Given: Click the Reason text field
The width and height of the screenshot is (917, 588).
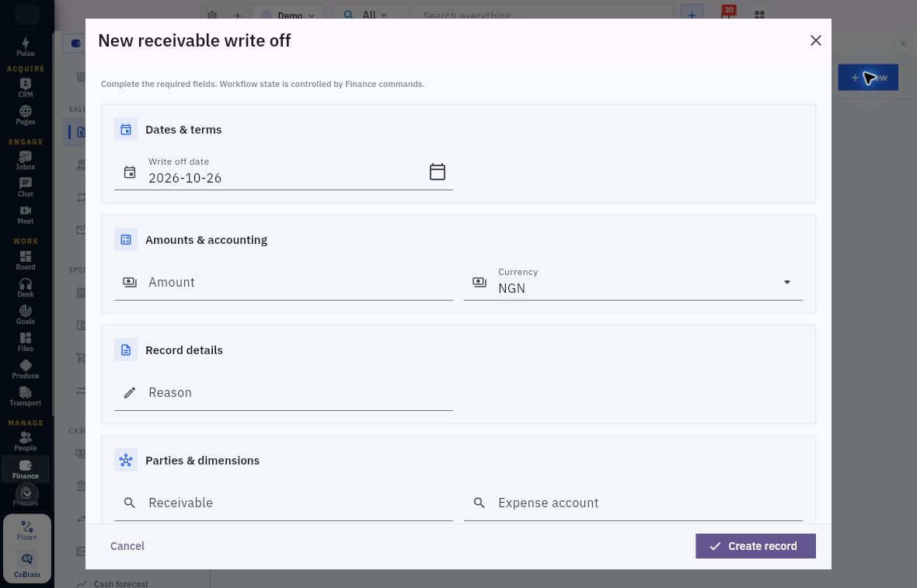Looking at the screenshot, I should [284, 393].
